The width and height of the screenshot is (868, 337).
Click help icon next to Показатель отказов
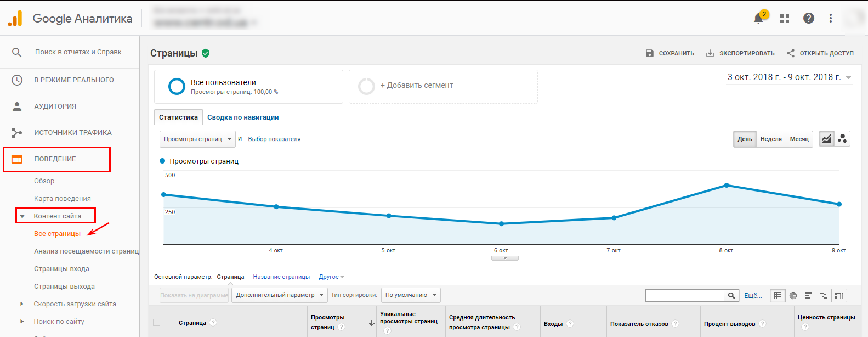click(x=675, y=324)
